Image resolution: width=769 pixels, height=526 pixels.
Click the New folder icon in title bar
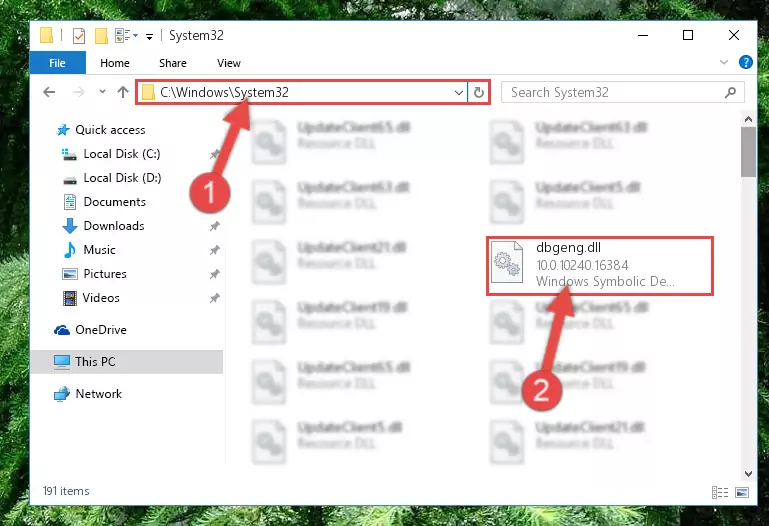(101, 36)
